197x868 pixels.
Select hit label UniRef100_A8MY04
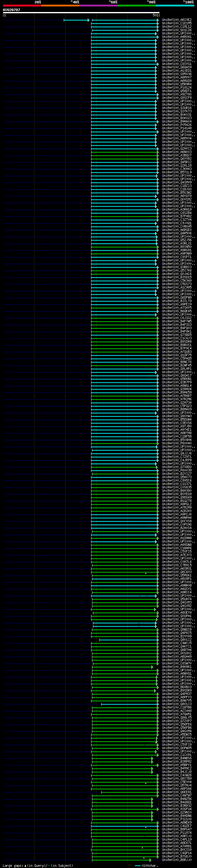[x=177, y=139]
